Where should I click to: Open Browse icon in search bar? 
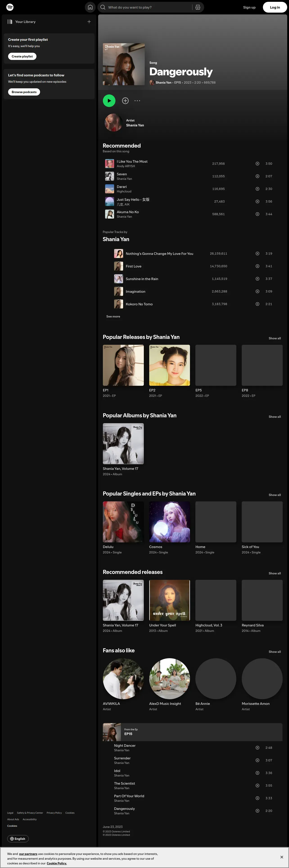[198, 7]
